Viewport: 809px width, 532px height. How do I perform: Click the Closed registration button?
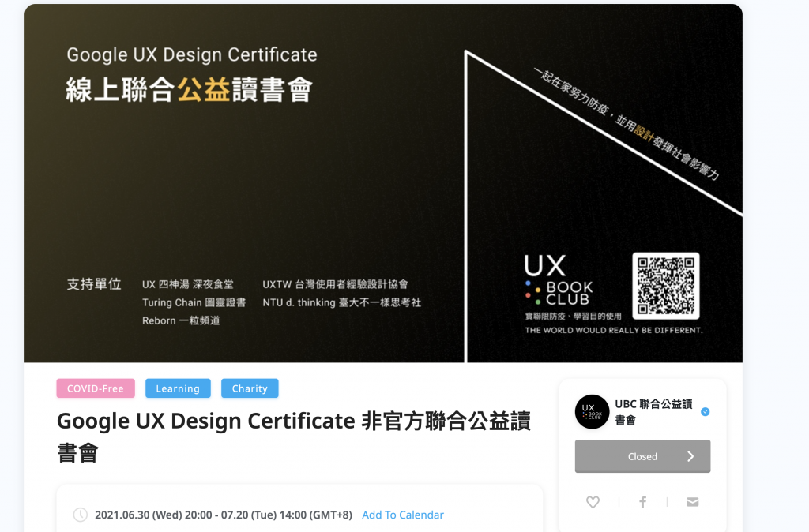643,456
